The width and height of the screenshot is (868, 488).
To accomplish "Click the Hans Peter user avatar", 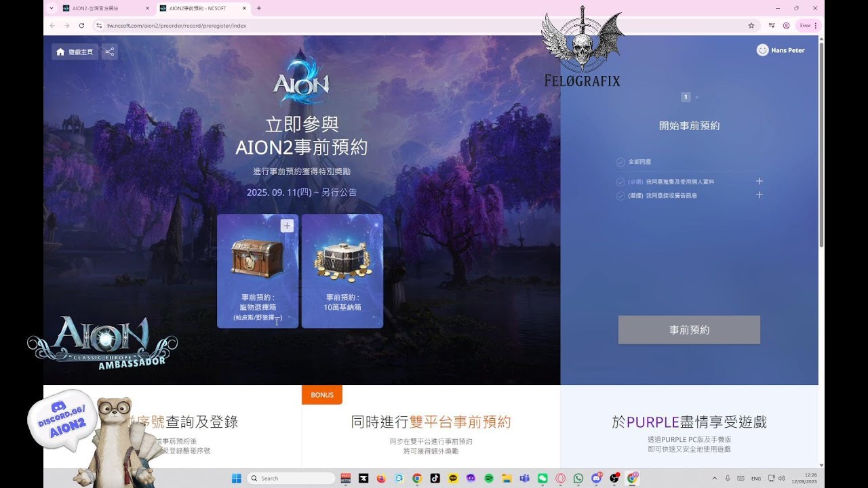I will click(x=763, y=50).
